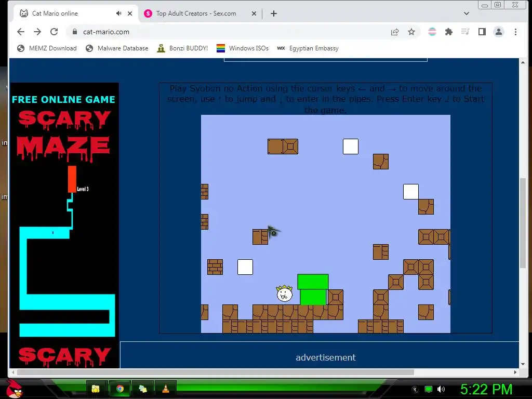Screen dimensions: 532x399
Task: Show hidden tray icons arrow
Action: 415,390
